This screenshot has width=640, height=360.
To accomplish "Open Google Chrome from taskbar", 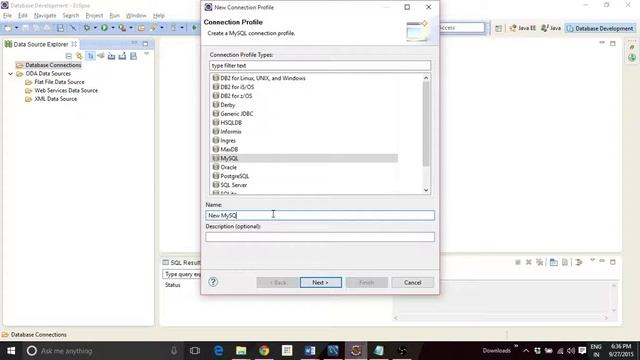I will 264,351.
